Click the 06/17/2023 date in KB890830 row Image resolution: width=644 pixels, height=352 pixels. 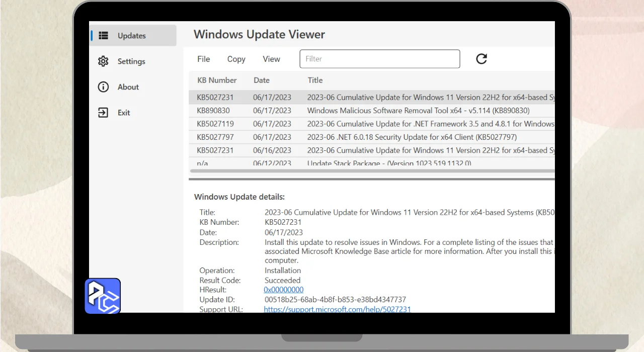272,111
